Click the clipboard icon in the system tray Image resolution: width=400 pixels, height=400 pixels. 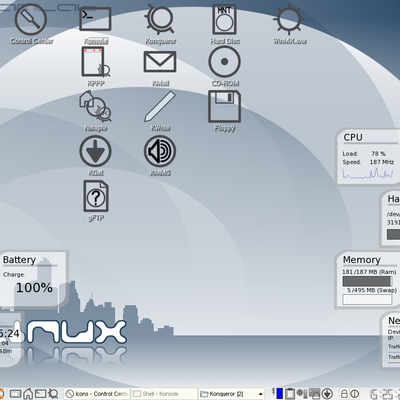click(x=290, y=394)
